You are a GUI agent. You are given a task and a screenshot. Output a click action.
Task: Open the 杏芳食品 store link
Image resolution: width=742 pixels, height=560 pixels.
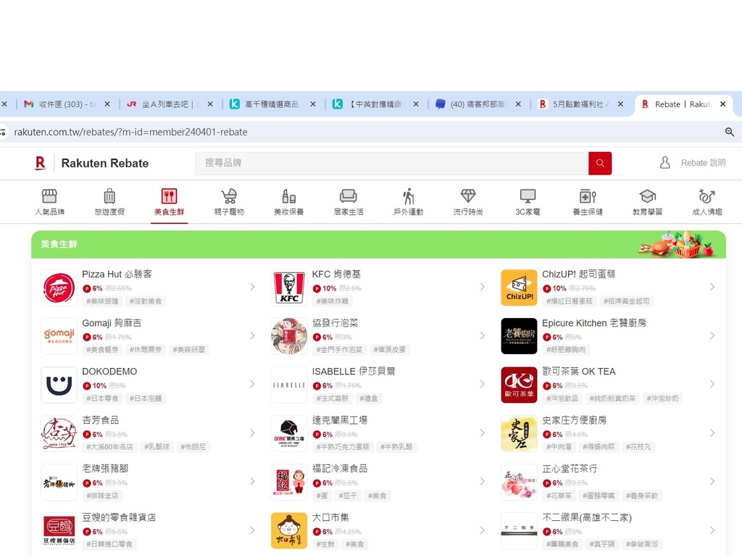click(x=100, y=420)
